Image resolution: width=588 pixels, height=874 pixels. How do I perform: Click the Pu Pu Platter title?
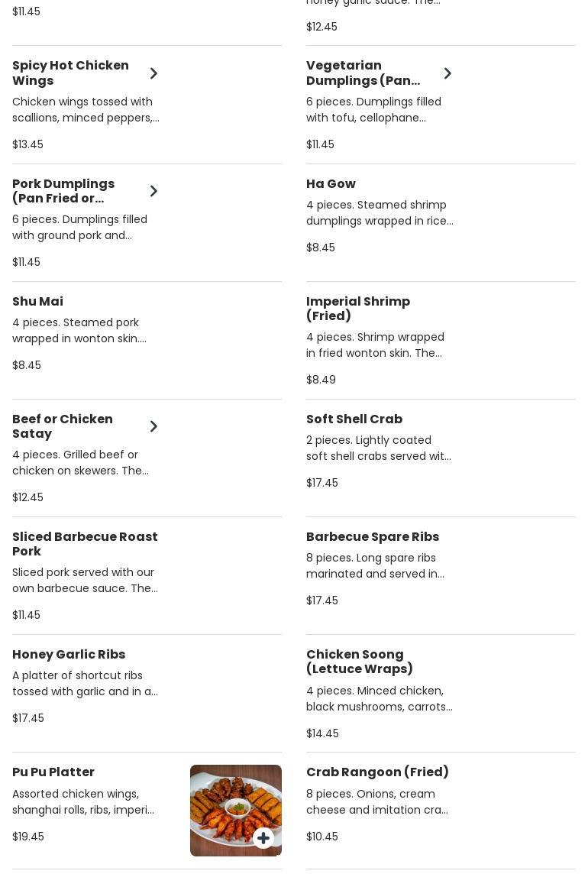53,772
